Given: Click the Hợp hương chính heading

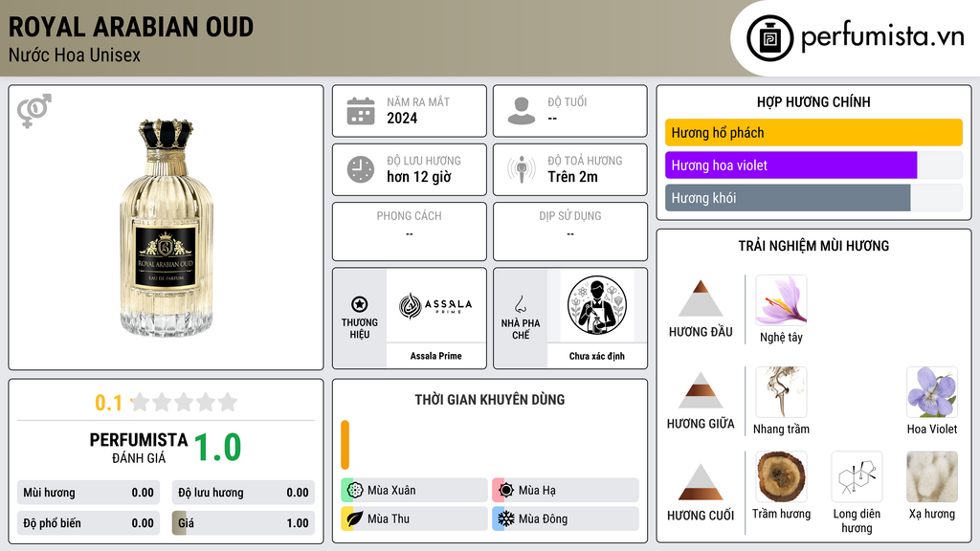Looking at the screenshot, I should point(813,101).
